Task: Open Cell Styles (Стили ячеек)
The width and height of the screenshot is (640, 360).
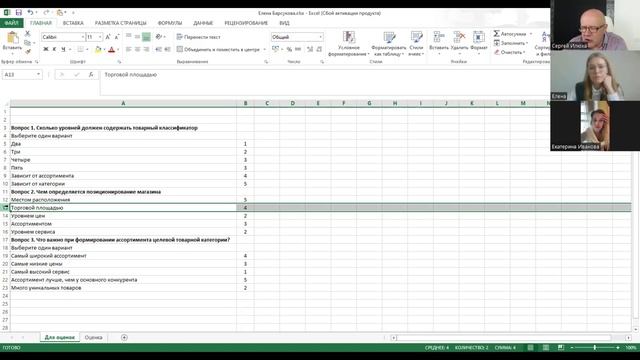Action: pyautogui.click(x=416, y=43)
